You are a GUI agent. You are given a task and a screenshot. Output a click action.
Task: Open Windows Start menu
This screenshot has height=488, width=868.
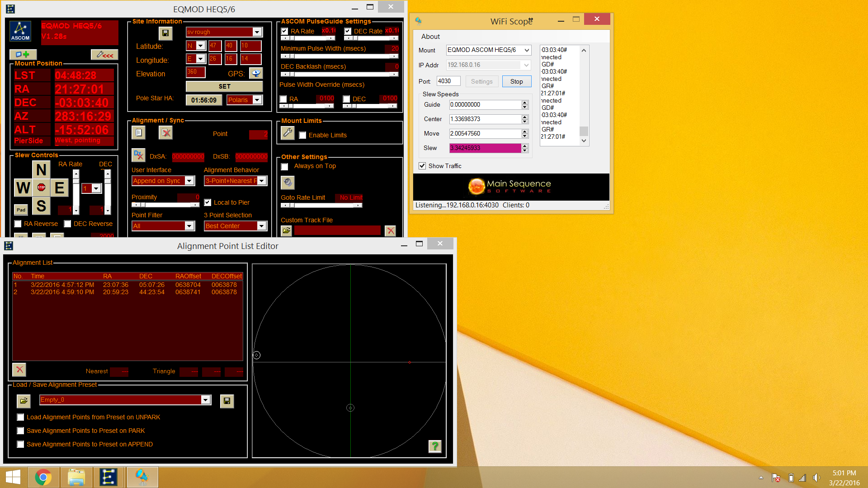click(13, 477)
